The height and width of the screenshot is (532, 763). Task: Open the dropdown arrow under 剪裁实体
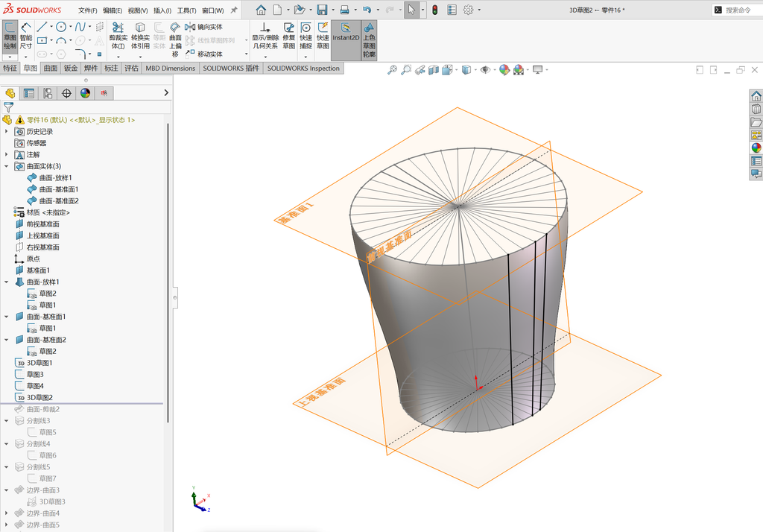pyautogui.click(x=118, y=57)
